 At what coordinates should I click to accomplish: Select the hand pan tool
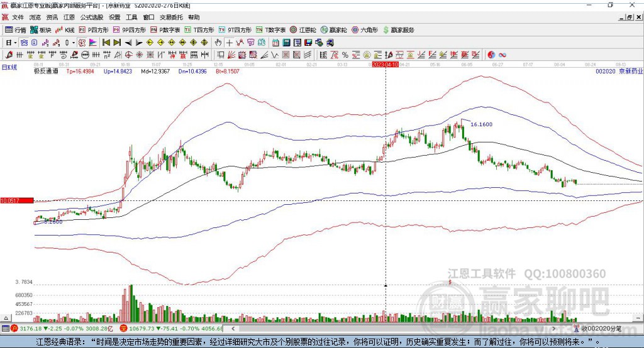(218, 43)
